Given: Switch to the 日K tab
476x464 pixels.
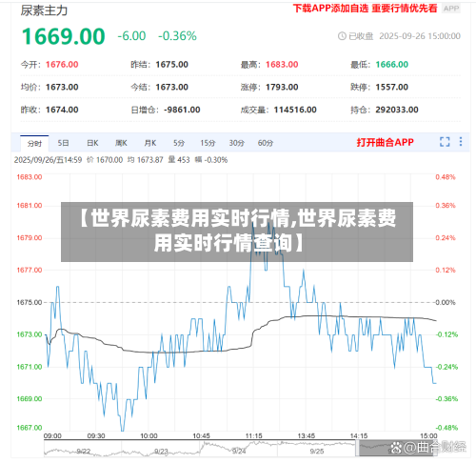Looking at the screenshot, I should [92, 143].
